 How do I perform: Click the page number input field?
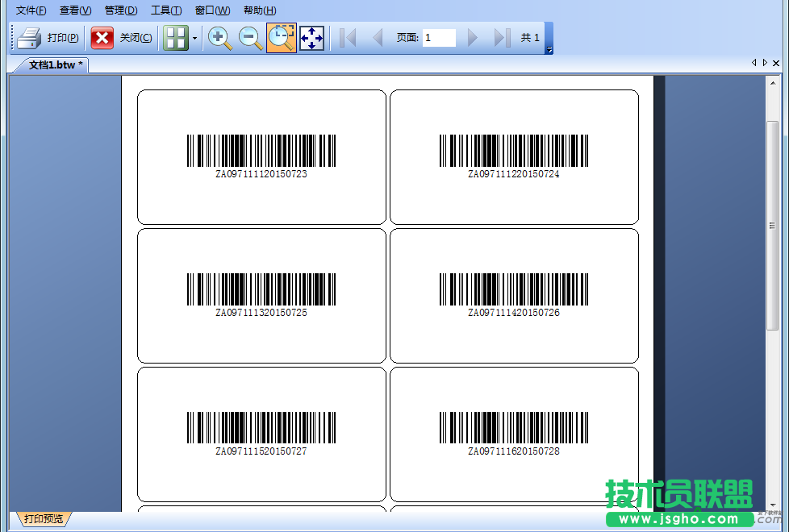coord(439,38)
